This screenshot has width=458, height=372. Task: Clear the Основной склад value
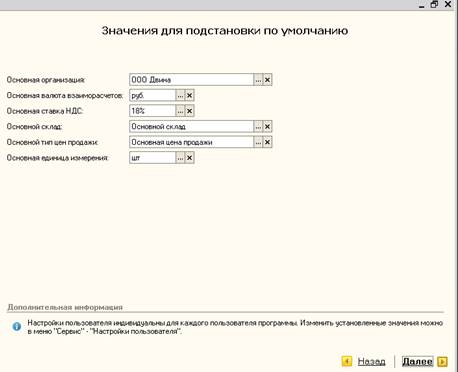[267, 127]
